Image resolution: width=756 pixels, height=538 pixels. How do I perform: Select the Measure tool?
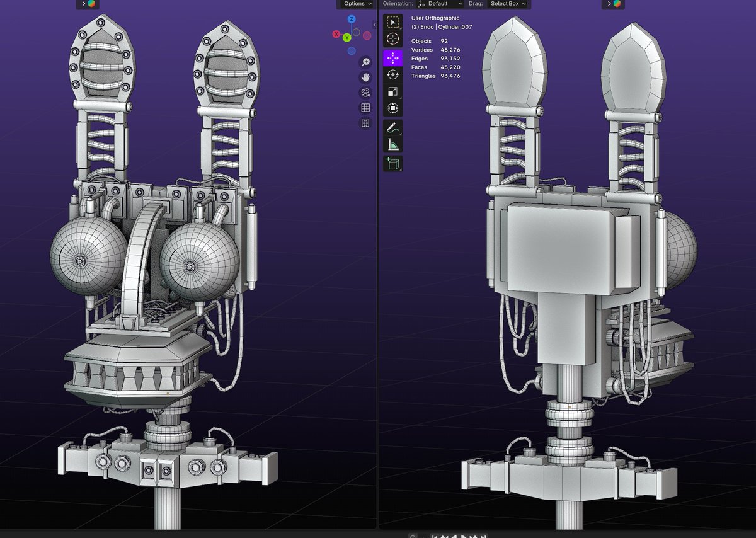click(x=393, y=144)
